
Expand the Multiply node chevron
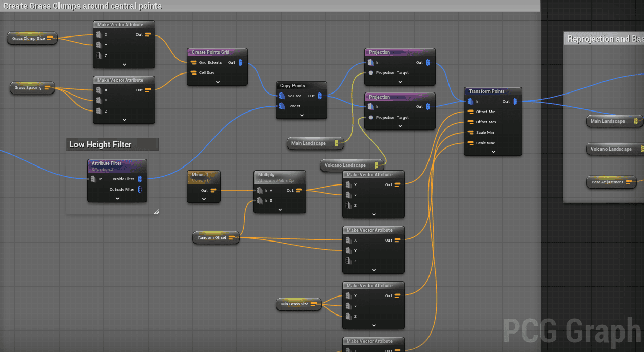coord(280,209)
